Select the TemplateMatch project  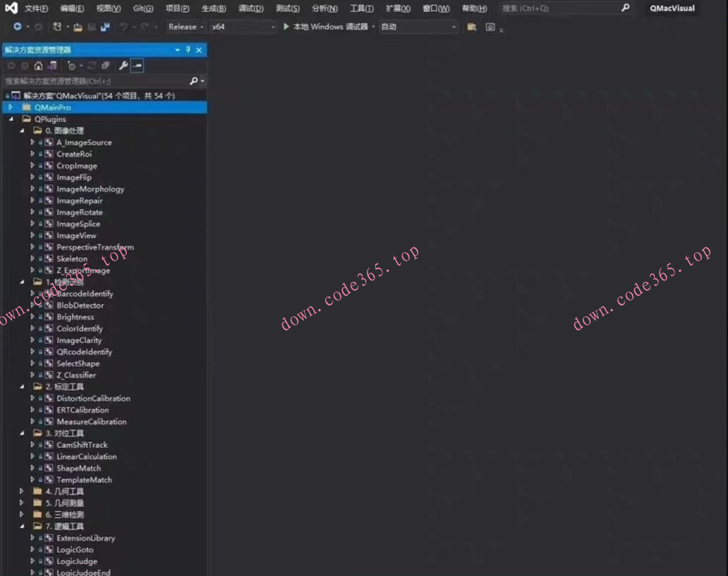(x=84, y=480)
